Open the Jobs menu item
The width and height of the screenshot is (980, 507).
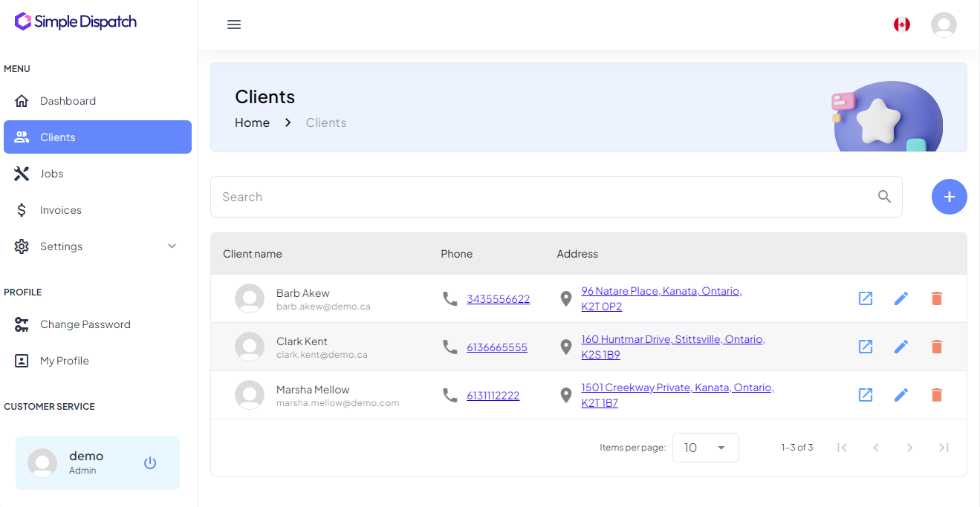52,174
